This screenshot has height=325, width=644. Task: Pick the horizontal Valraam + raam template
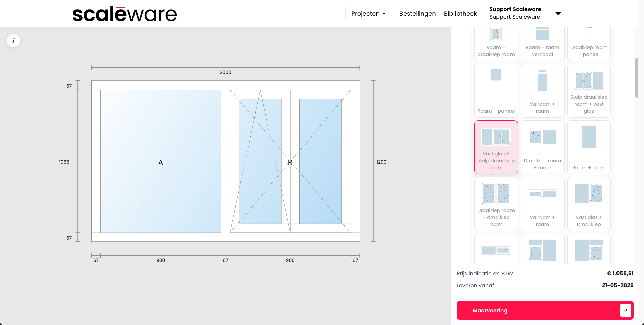point(542,204)
